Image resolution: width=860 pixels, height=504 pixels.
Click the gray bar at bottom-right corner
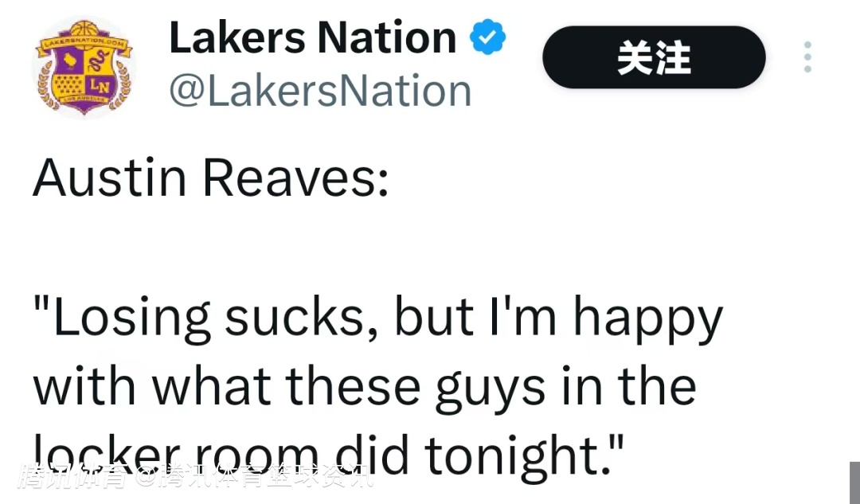(x=854, y=483)
